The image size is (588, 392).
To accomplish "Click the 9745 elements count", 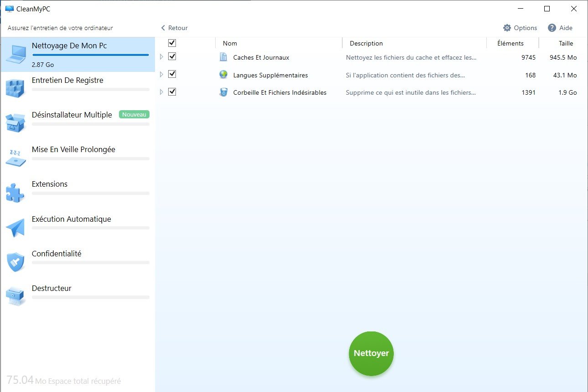I will coord(528,58).
